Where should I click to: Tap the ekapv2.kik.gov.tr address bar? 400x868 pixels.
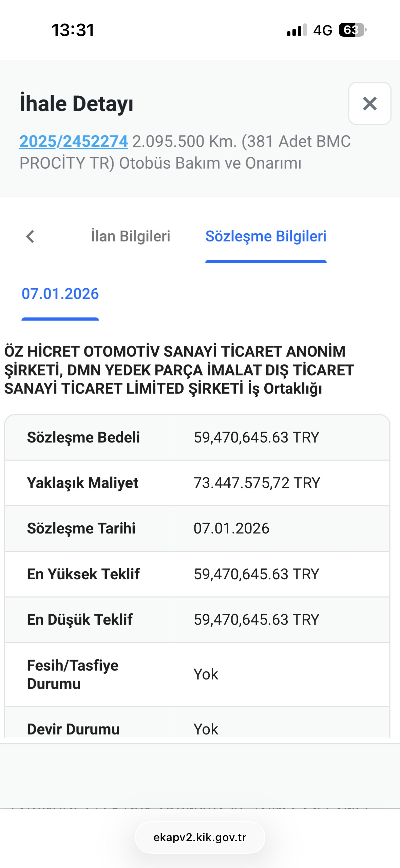pos(200,837)
